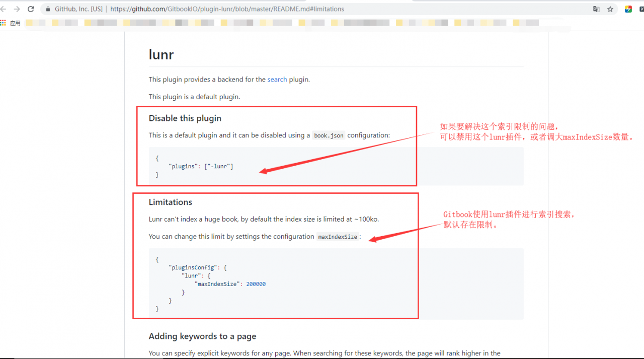Click the Disable this plugin heading
Screen dimensions: 644x359
pyautogui.click(x=185, y=118)
